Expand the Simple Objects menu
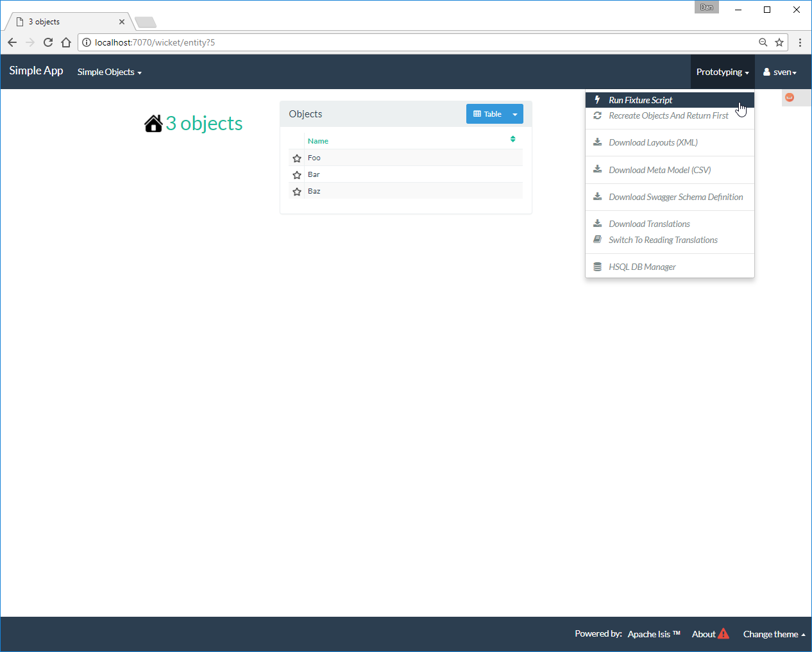The width and height of the screenshot is (812, 652). pos(109,72)
